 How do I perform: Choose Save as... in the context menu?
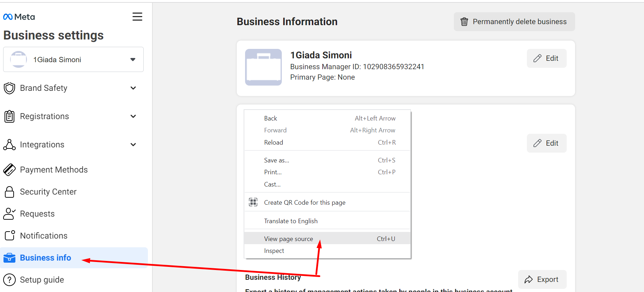tap(327, 160)
